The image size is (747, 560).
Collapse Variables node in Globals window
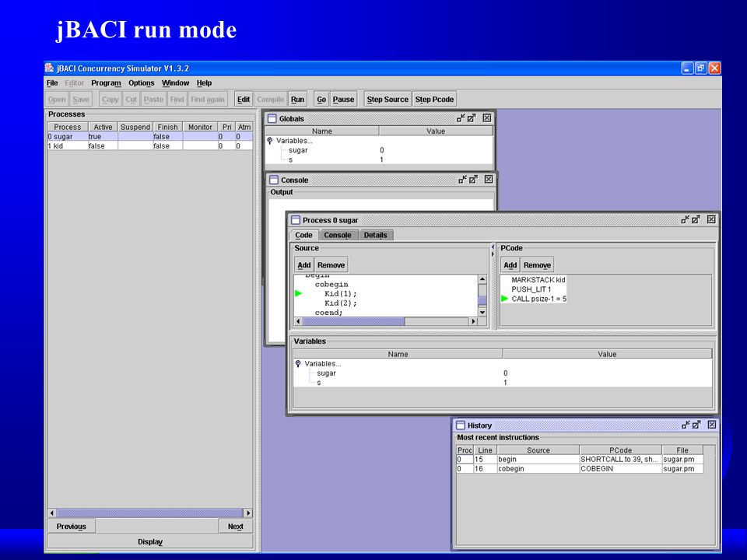(270, 141)
